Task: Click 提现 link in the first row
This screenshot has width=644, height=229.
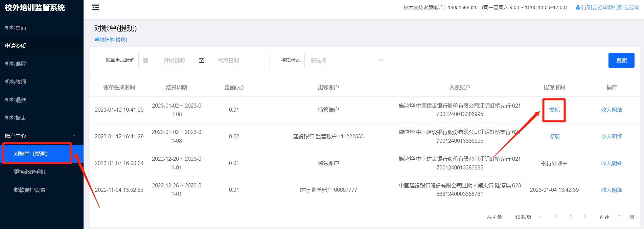Action: (554, 110)
